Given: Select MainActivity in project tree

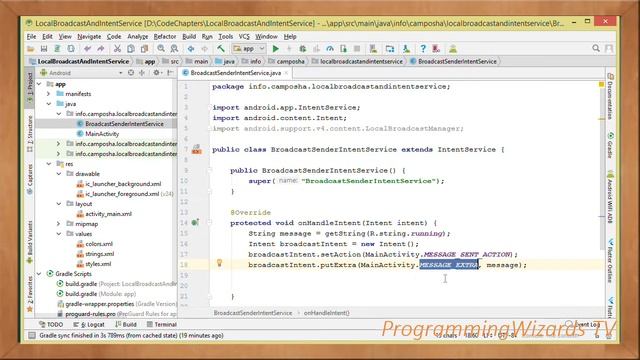Looking at the screenshot, I should (102, 134).
